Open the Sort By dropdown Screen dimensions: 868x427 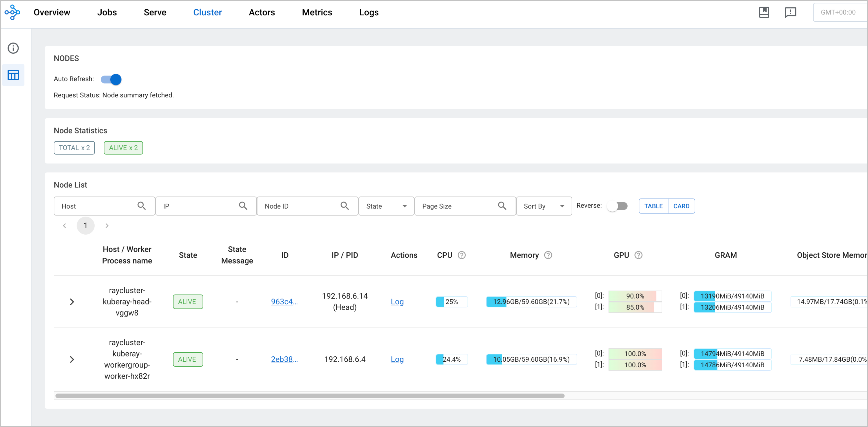(544, 206)
